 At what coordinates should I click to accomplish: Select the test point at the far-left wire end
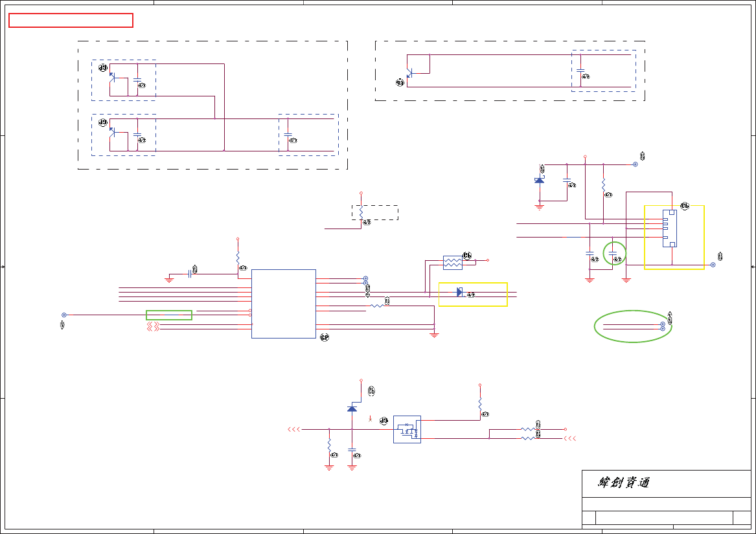64,315
